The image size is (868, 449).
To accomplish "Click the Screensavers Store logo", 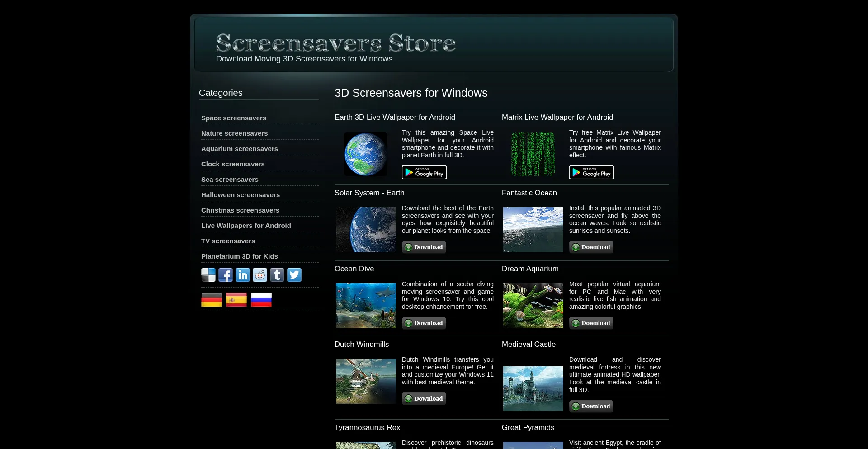I will tap(335, 43).
